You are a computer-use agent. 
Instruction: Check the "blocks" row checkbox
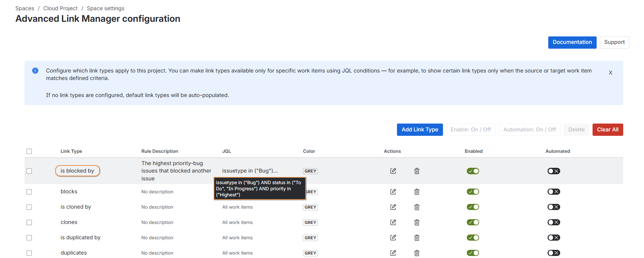pyautogui.click(x=29, y=192)
